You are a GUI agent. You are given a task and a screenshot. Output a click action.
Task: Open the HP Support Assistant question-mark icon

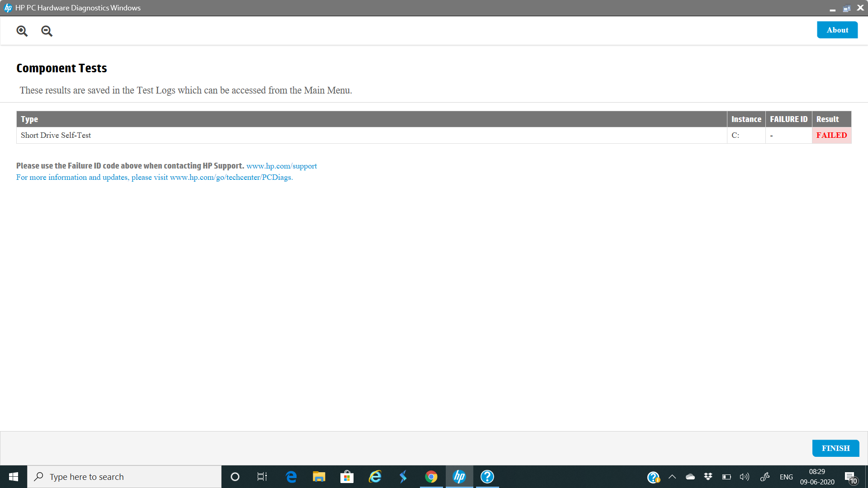(487, 477)
